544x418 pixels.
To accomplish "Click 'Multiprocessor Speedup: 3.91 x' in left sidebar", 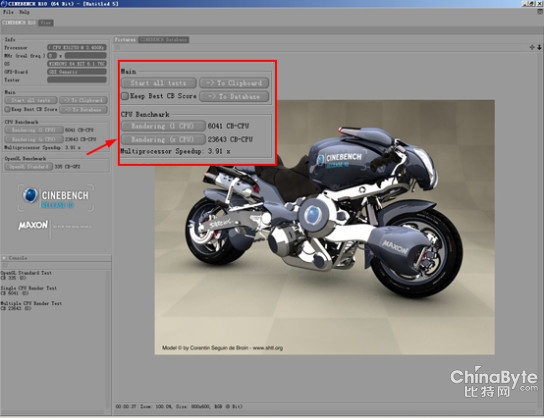I will (x=42, y=148).
